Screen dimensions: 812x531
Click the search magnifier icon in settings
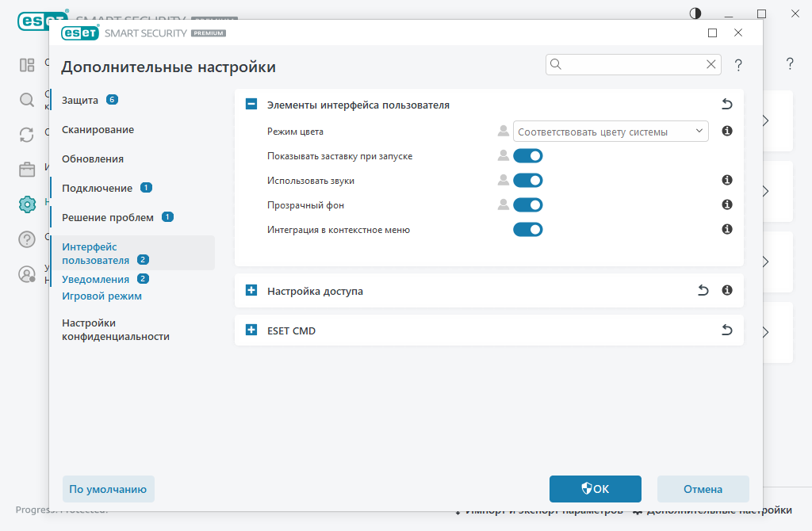556,64
